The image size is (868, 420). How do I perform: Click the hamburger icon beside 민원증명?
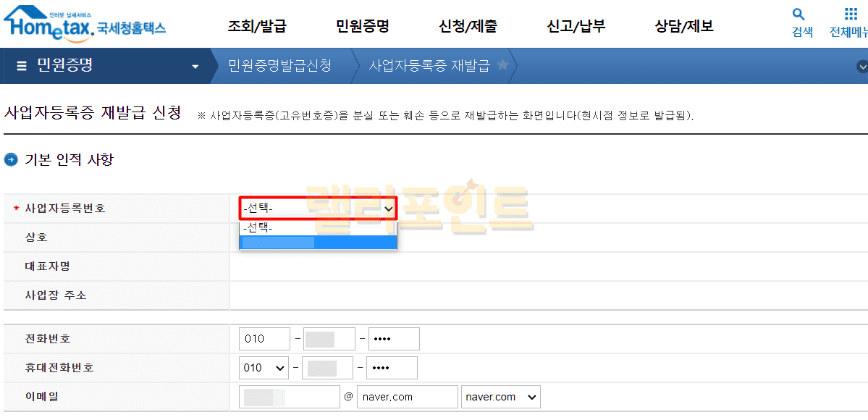22,66
